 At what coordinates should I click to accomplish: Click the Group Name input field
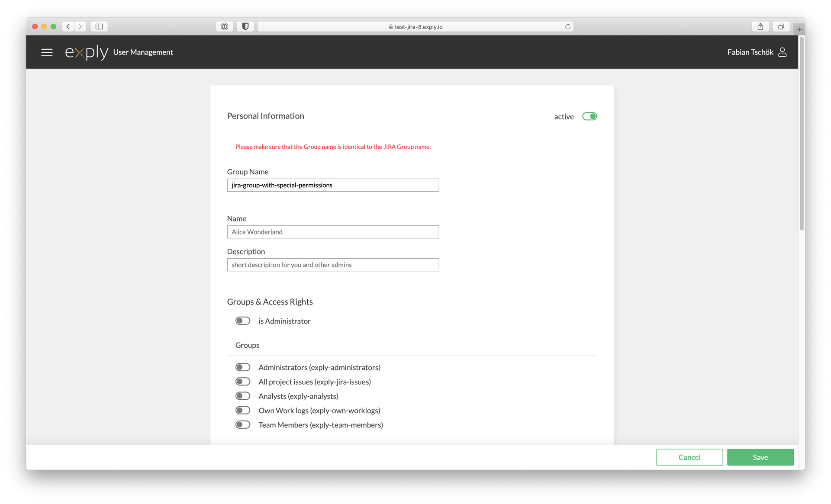[333, 185]
